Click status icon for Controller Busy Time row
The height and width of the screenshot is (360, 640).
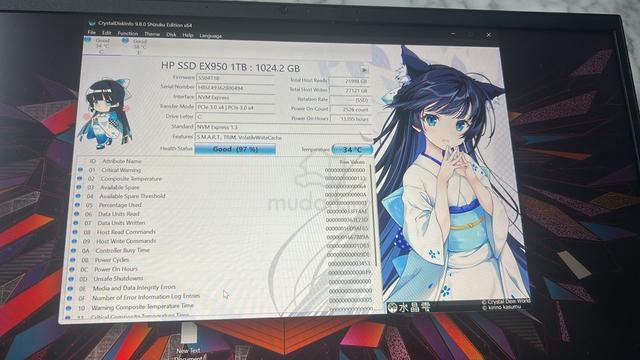pyautogui.click(x=73, y=250)
